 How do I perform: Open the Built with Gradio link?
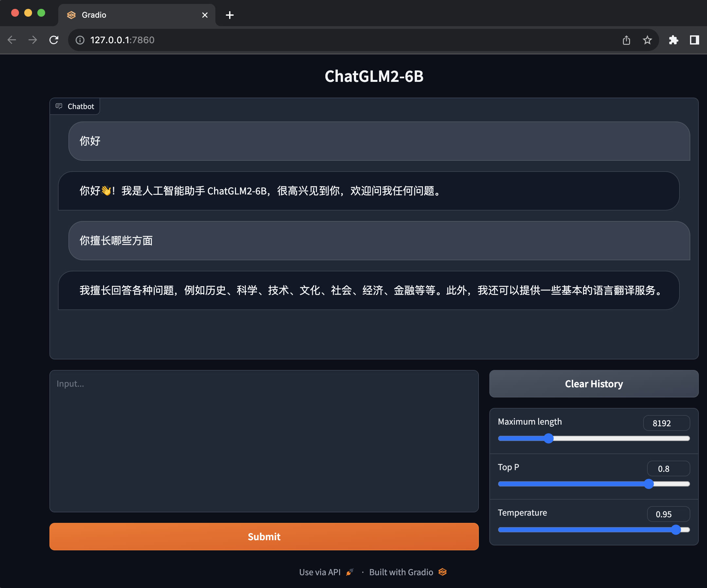408,572
